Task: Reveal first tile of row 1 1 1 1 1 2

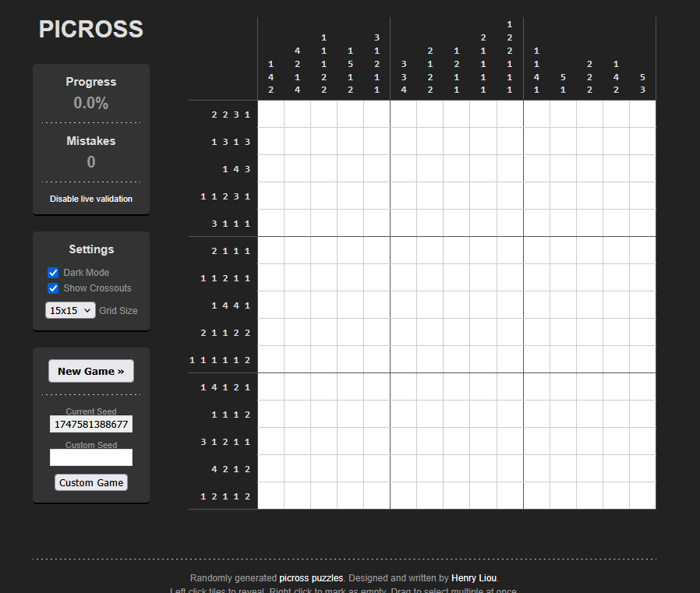Action: click(271, 359)
